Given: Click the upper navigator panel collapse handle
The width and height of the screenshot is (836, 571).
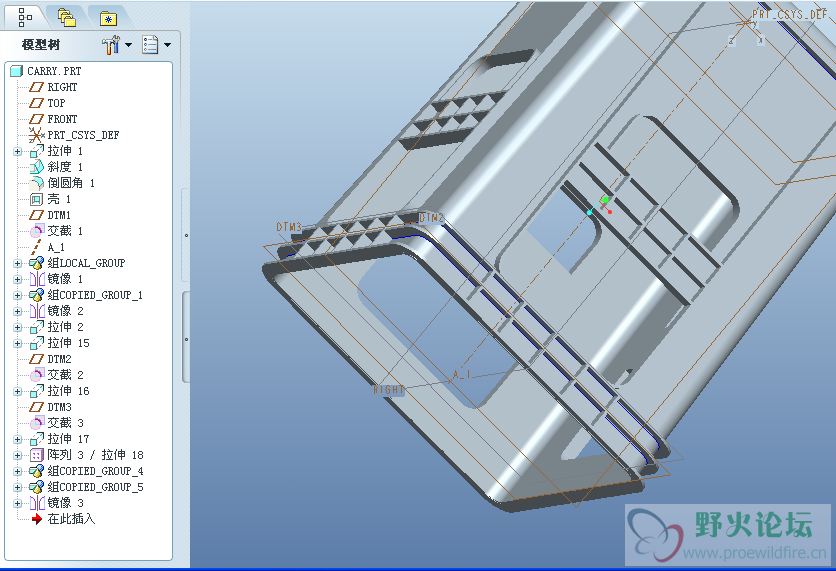Looking at the screenshot, I should (x=186, y=235).
